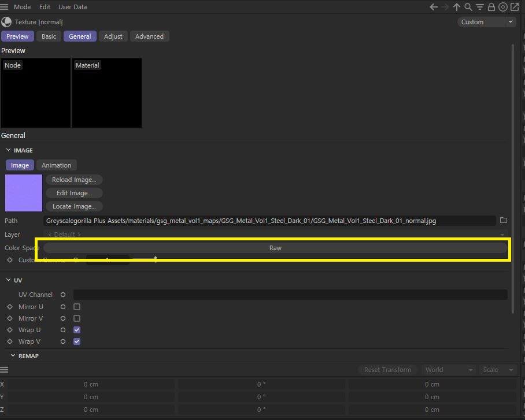Enable the Mirror U checkbox
The image size is (525, 420).
[77, 307]
